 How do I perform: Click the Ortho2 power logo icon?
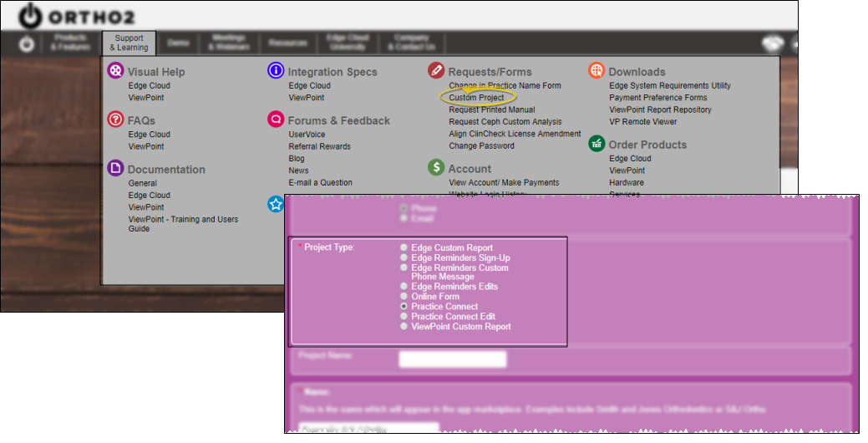click(30, 17)
